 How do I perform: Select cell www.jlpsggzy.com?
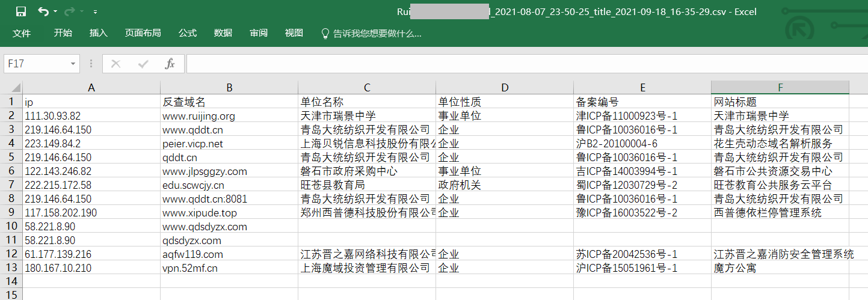coord(229,171)
